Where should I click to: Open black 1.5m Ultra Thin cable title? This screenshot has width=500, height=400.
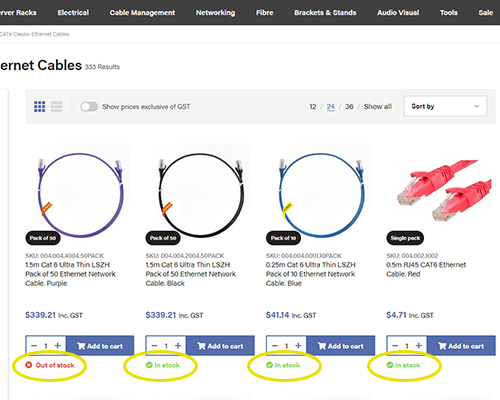(x=191, y=274)
